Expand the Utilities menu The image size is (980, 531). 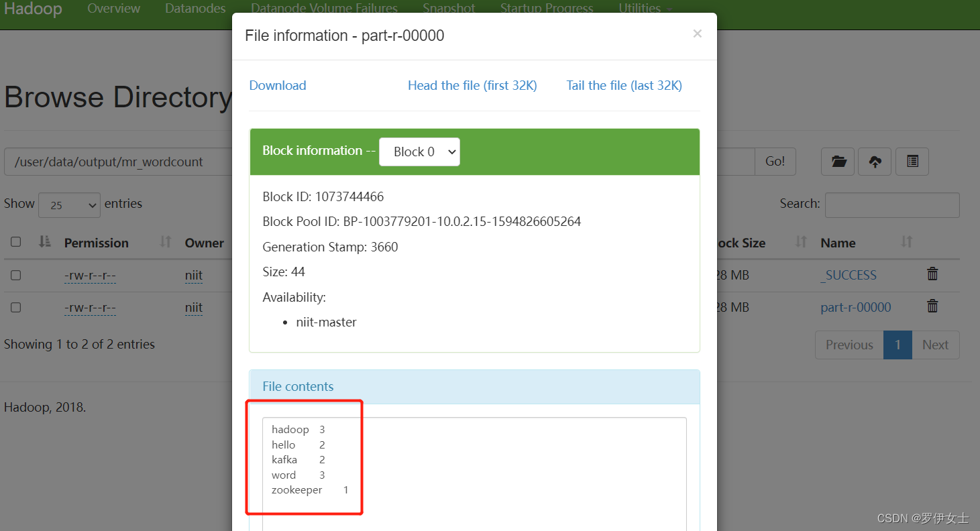point(645,9)
